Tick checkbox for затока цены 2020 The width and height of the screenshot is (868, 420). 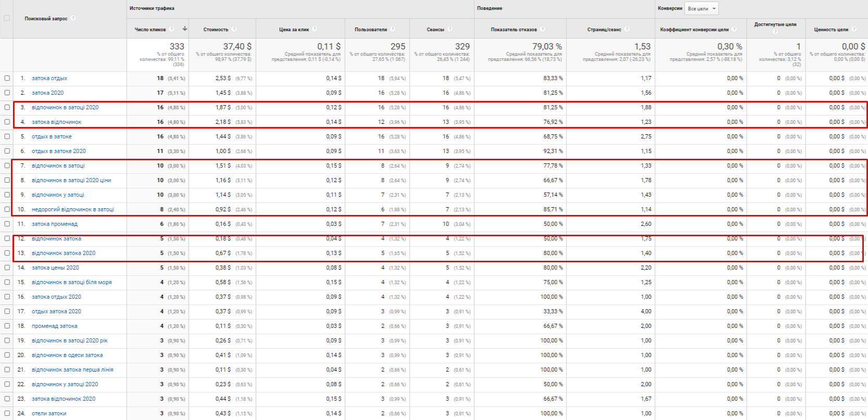click(x=7, y=268)
